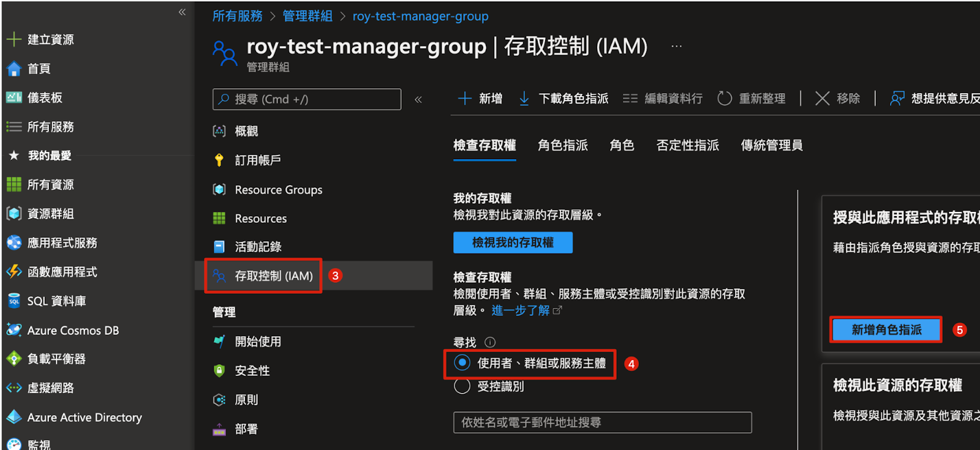
Task: Switch to the 否定性指派 tab
Action: 687,145
